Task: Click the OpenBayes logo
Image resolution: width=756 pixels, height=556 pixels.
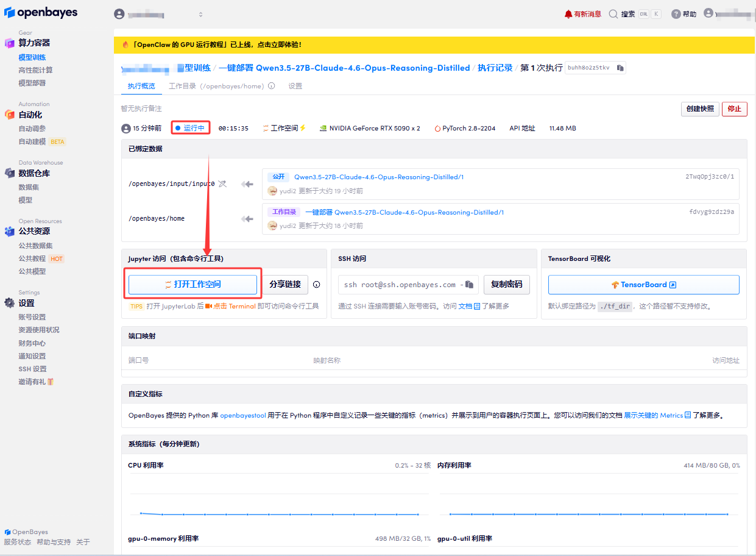Action: [x=41, y=13]
